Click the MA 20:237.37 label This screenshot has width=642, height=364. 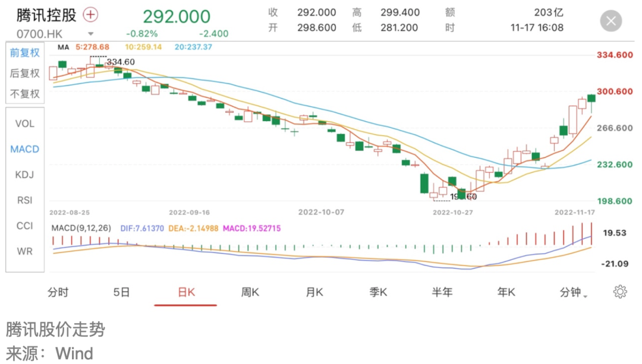click(193, 47)
